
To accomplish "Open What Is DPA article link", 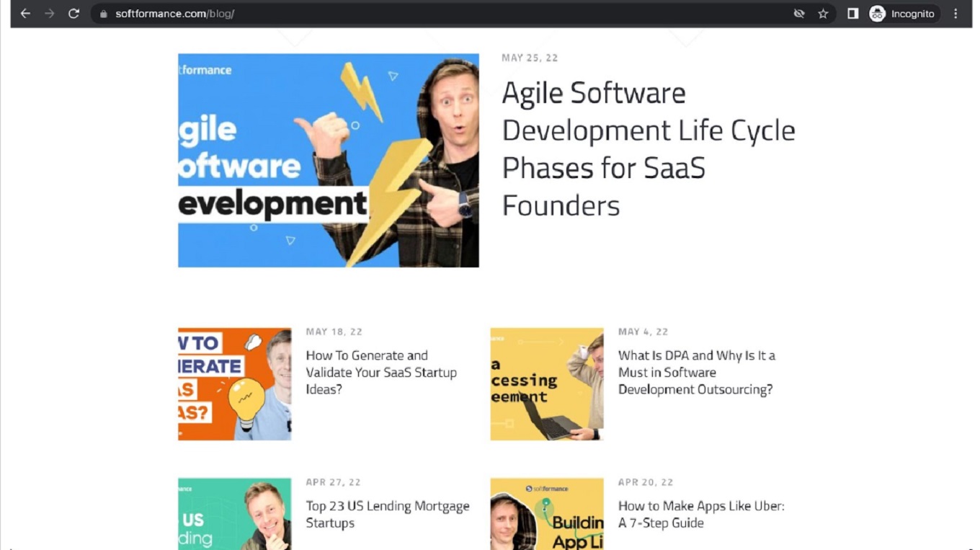I will [696, 372].
